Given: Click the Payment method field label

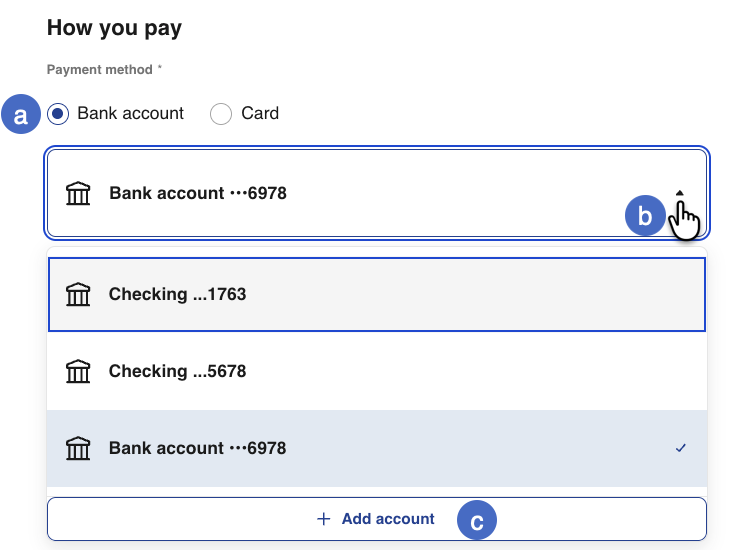Looking at the screenshot, I should pos(100,70).
